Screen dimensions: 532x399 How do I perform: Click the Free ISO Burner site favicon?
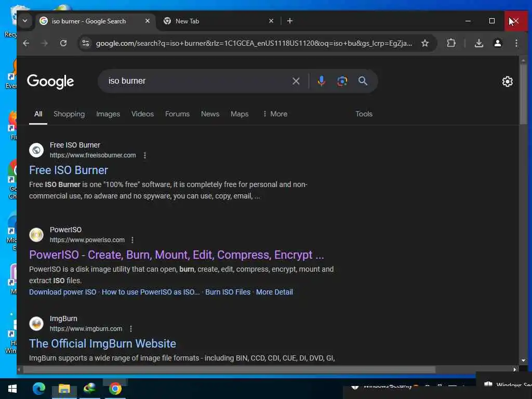pyautogui.click(x=36, y=150)
